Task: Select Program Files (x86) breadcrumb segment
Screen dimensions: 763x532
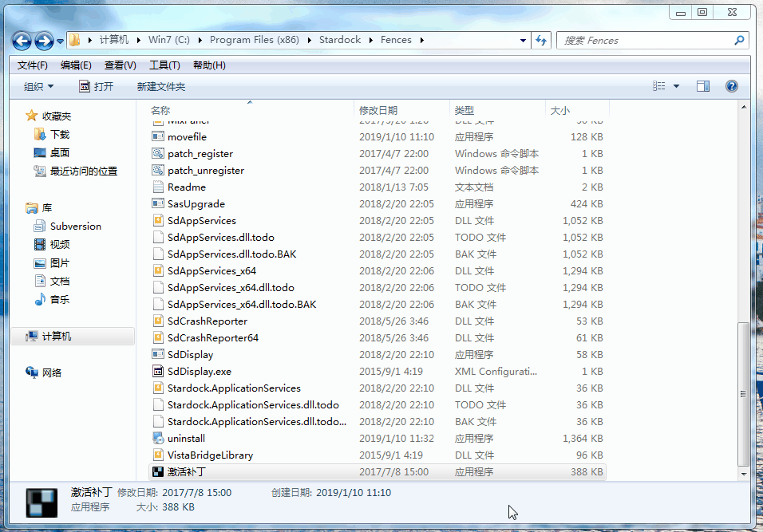Action: (x=255, y=40)
